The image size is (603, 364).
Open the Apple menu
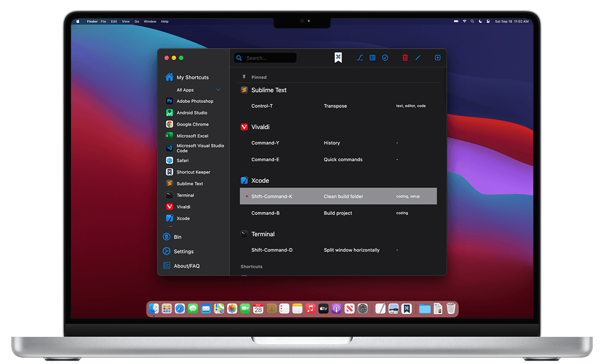click(x=78, y=22)
